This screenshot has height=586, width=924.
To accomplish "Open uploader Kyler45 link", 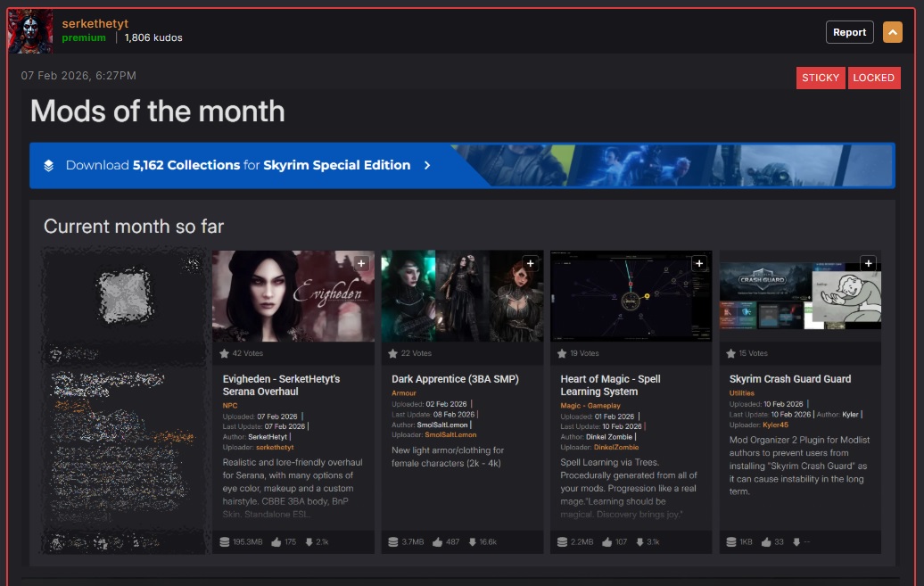I will pyautogui.click(x=775, y=425).
